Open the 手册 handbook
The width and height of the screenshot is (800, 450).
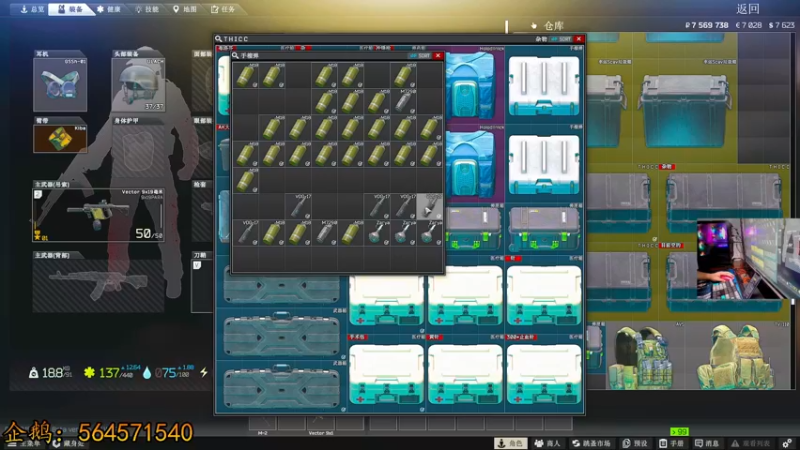[x=671, y=443]
